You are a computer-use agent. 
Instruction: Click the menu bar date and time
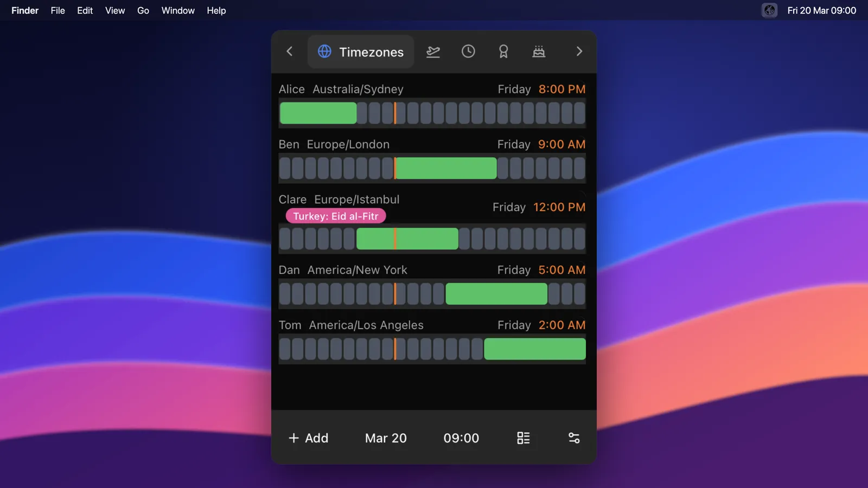pyautogui.click(x=821, y=10)
